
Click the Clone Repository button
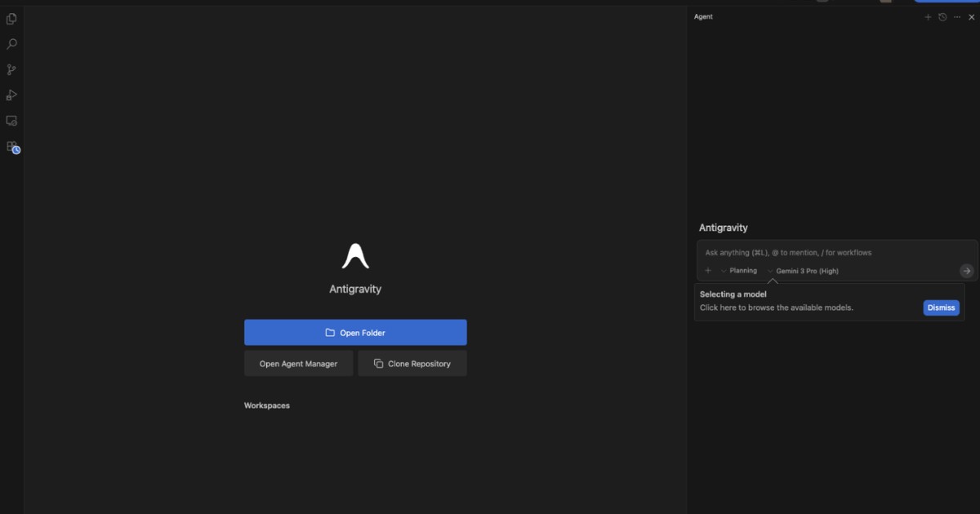(x=412, y=364)
